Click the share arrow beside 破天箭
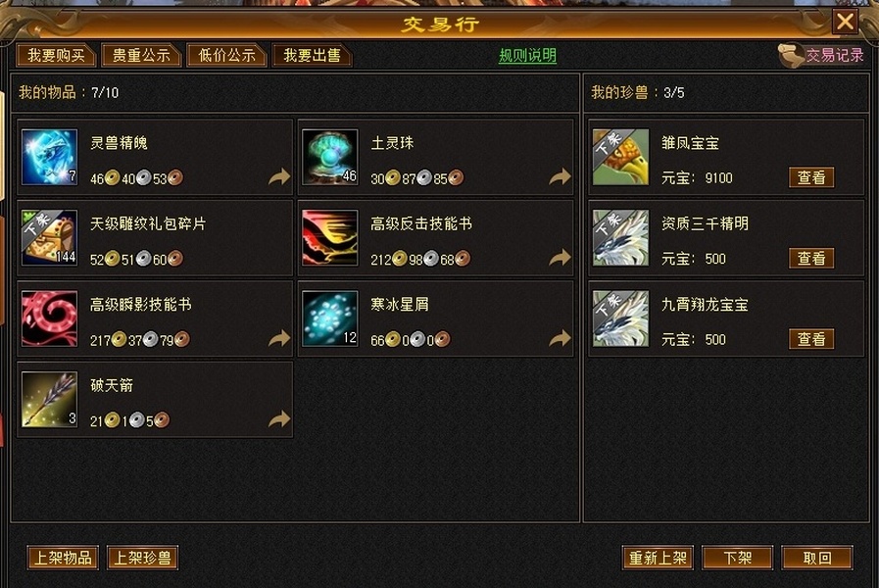879x588 pixels. pos(279,418)
